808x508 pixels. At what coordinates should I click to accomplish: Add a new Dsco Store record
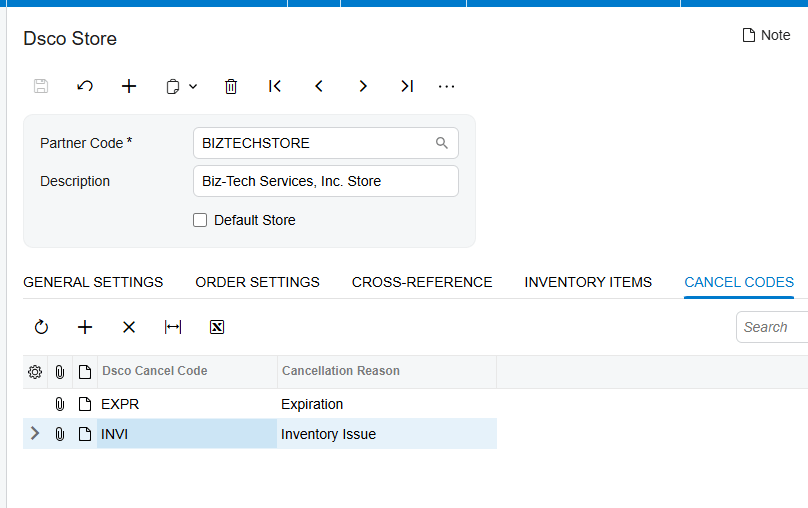coord(129,86)
